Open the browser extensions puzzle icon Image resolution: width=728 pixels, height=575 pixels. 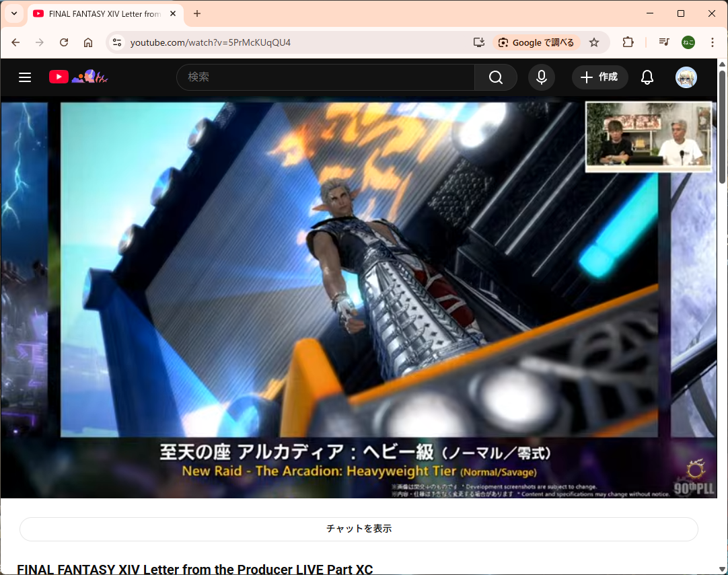(628, 42)
